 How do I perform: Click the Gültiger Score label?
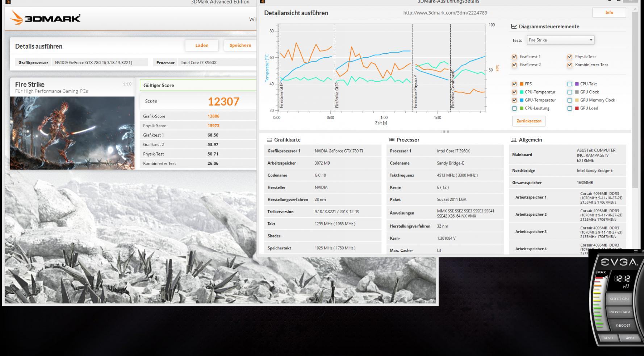click(159, 86)
